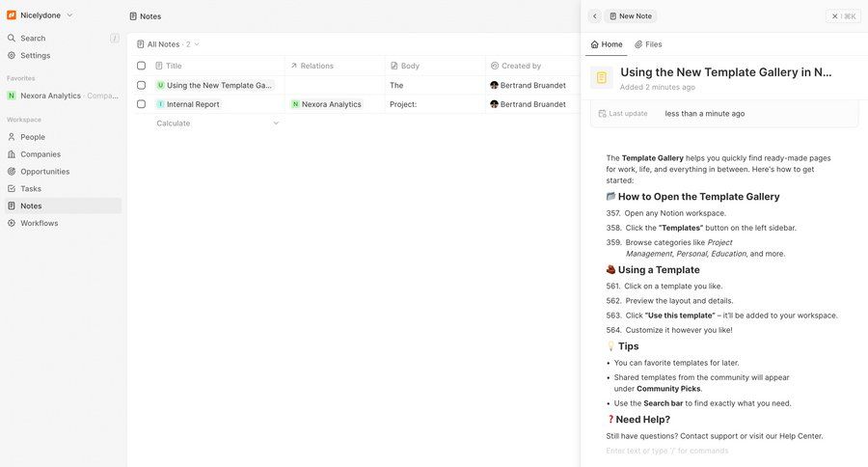
Task: Click the Notes page header icon
Action: (133, 16)
